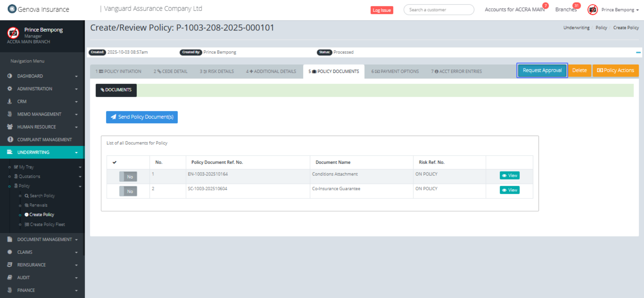The width and height of the screenshot is (644, 298).
Task: Click the Complaint Management alert icon
Action: point(10,139)
